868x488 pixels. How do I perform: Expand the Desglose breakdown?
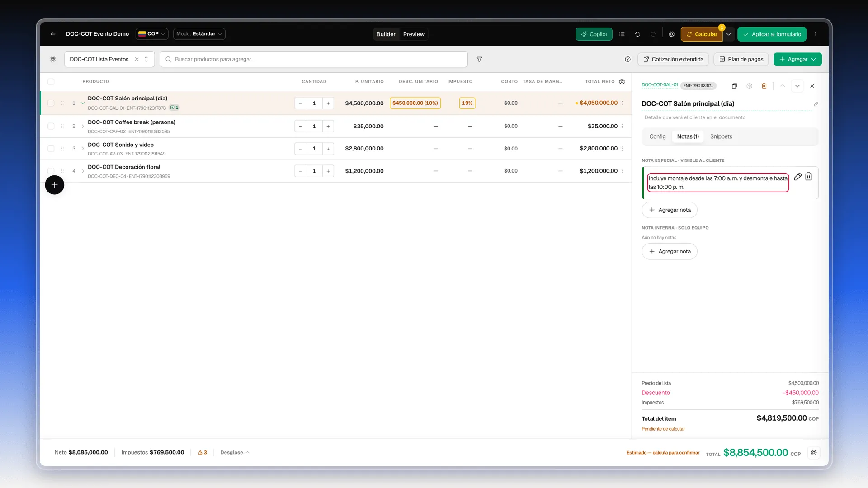pos(235,452)
